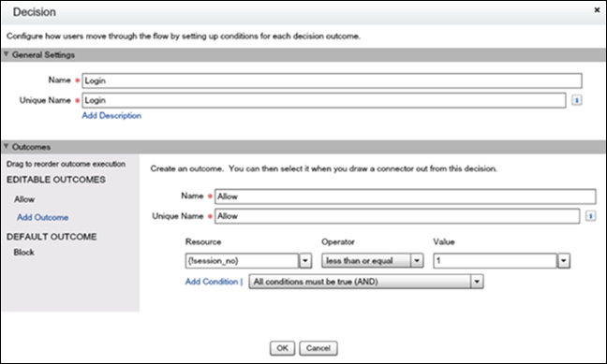
Task: Click the outcome Unique Name field
Action: [x=397, y=216]
